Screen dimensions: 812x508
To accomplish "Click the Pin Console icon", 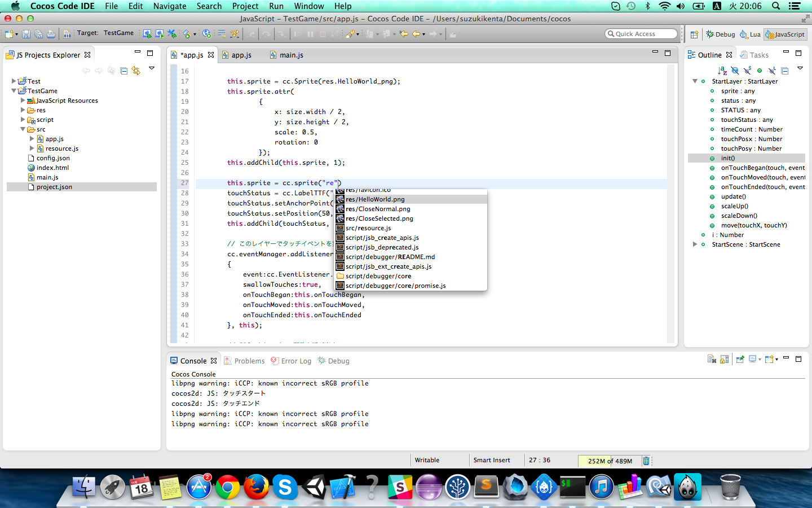I will (x=740, y=359).
